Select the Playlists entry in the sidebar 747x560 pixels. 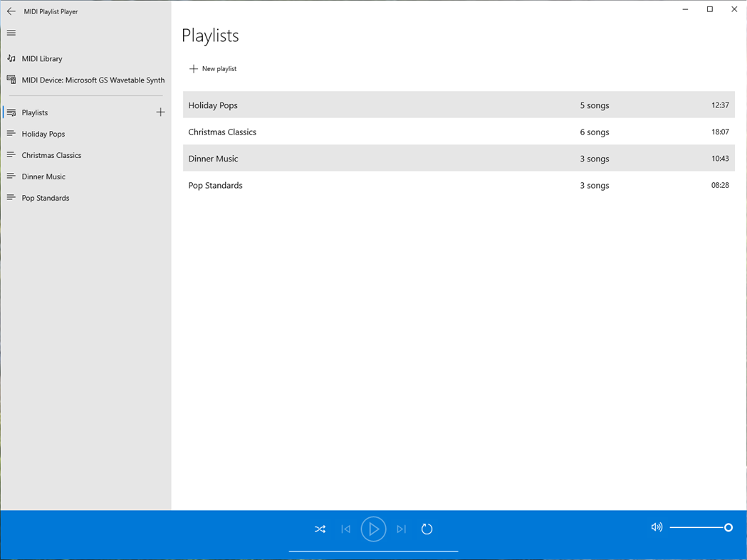click(x=33, y=112)
